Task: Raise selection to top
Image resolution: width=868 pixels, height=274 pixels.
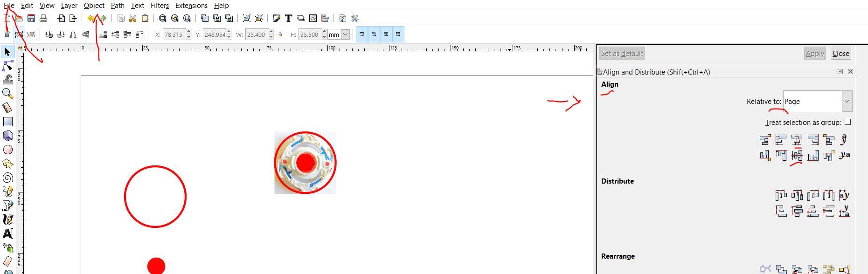Action: [139, 34]
